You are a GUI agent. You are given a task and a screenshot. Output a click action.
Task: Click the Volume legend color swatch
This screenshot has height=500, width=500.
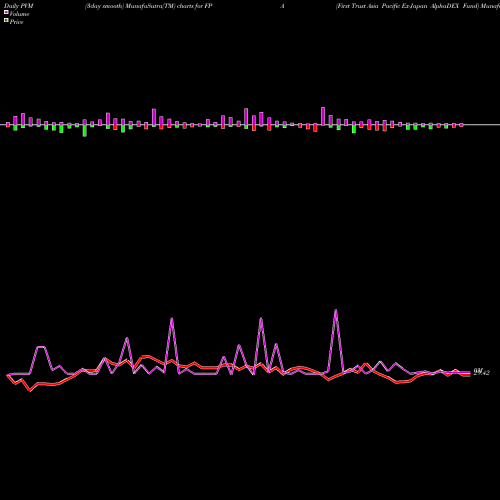[x=6, y=12]
